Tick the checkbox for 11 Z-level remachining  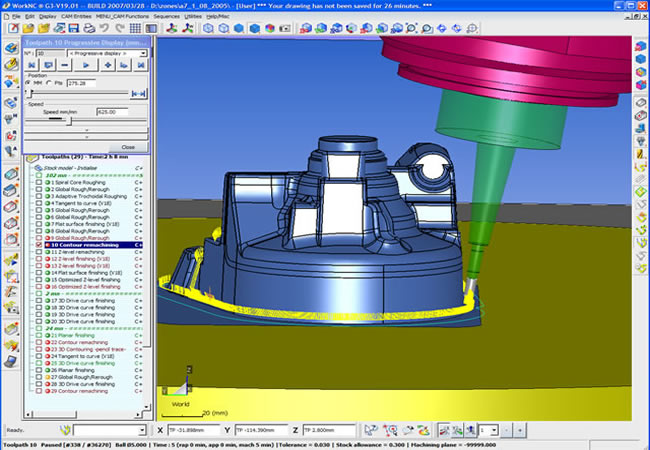tap(39, 251)
